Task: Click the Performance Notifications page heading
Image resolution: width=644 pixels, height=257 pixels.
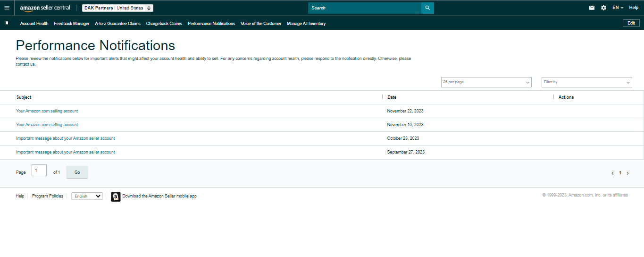Action: pyautogui.click(x=95, y=45)
